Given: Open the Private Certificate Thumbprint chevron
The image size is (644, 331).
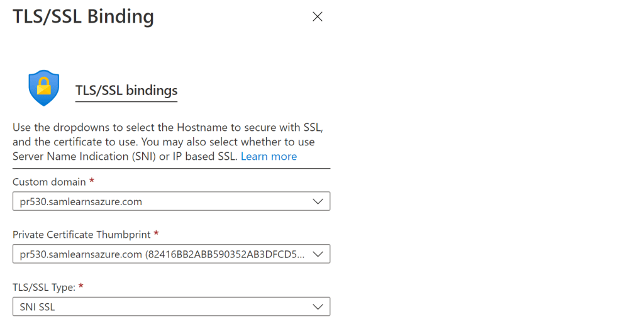Looking at the screenshot, I should [318, 254].
